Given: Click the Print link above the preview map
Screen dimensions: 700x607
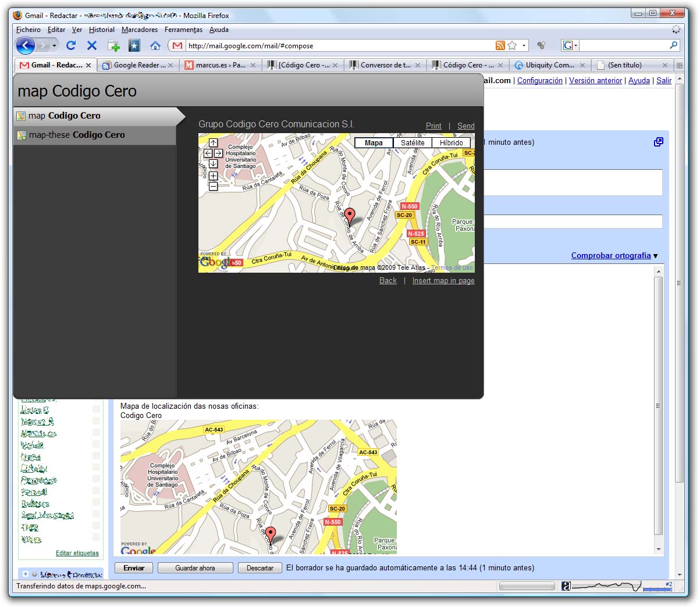Looking at the screenshot, I should pyautogui.click(x=433, y=126).
